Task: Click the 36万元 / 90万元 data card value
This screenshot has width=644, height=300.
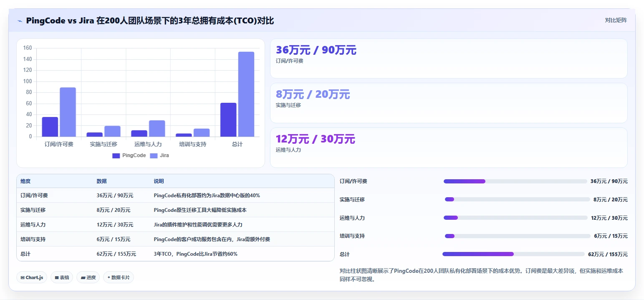Action: pyautogui.click(x=316, y=50)
